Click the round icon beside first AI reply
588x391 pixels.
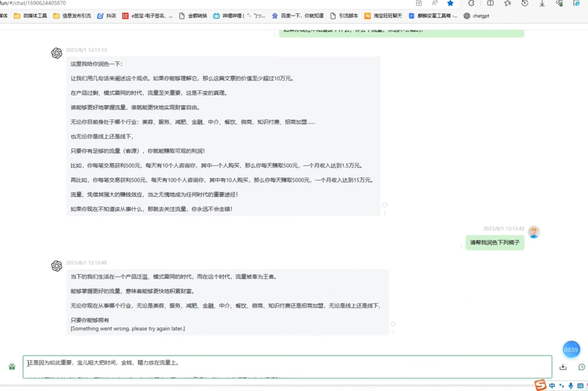(385, 205)
